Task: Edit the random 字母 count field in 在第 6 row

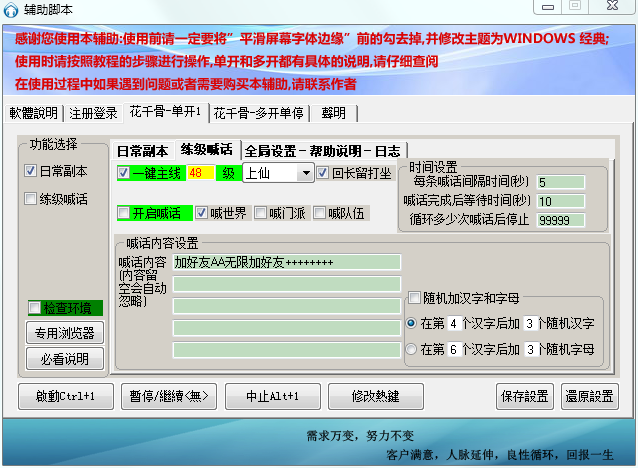Action: [x=531, y=349]
